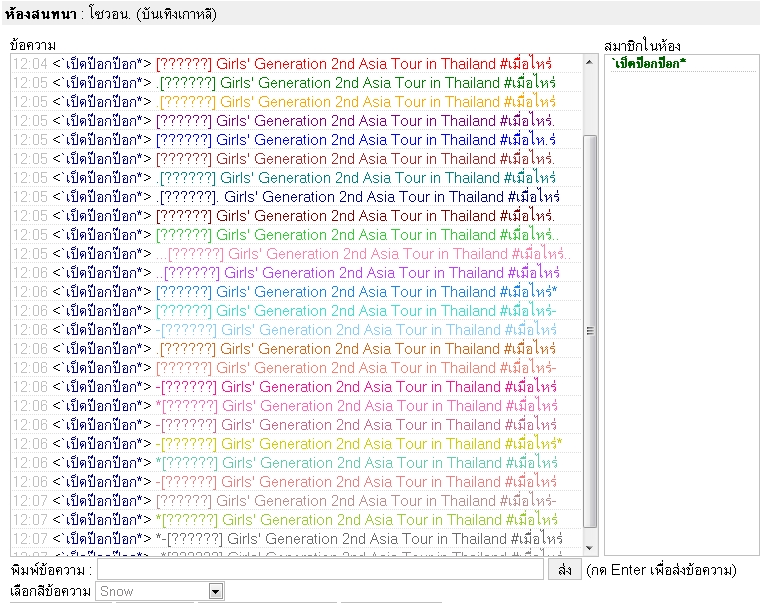The image size is (760, 603).
Task: Click the message input field next to พิมพ์ข้อความ
Action: click(x=320, y=570)
